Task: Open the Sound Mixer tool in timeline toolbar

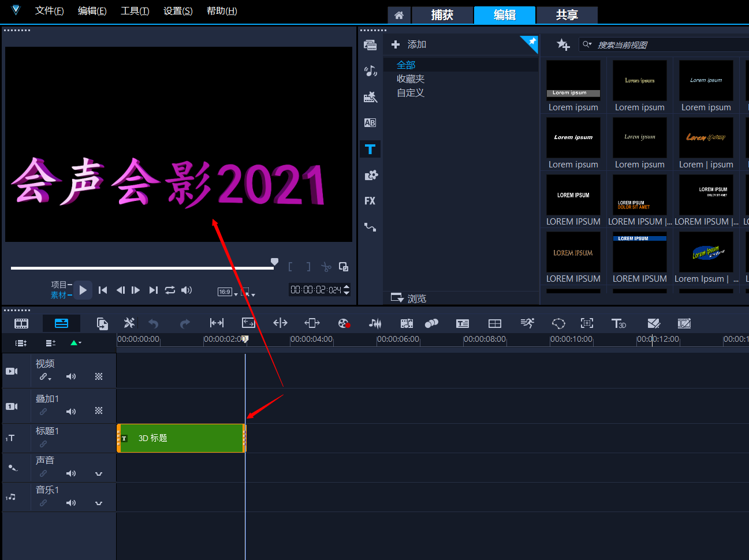Action: coord(375,323)
